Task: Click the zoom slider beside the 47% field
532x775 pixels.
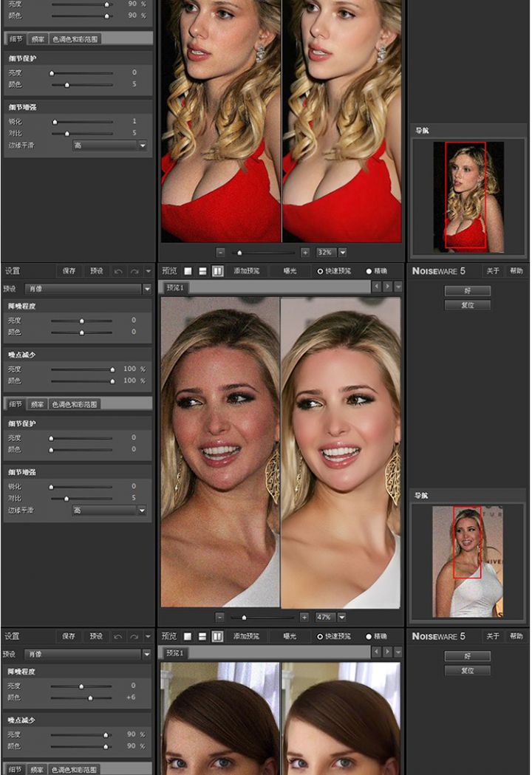Action: 262,617
